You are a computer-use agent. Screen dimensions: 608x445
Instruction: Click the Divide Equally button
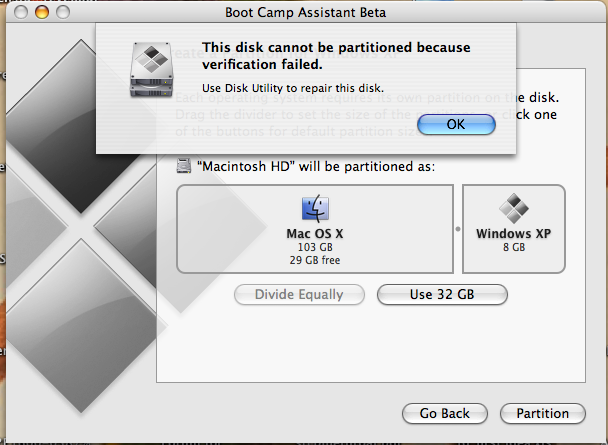point(299,294)
